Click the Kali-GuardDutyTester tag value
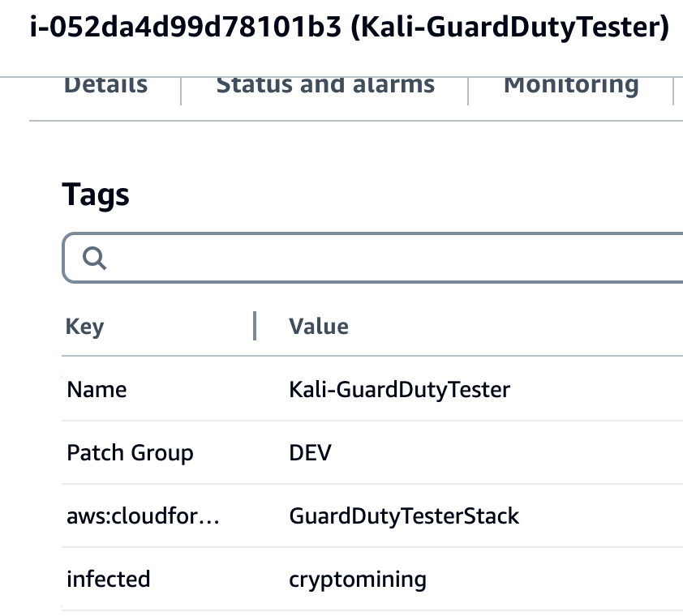 coord(398,389)
